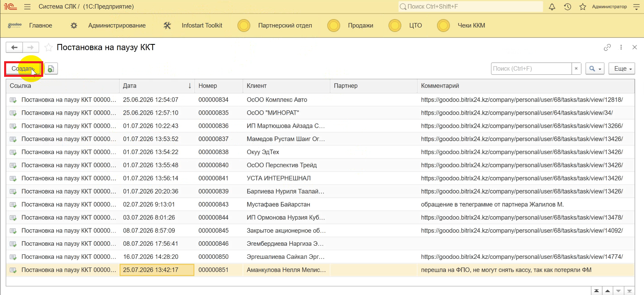Open notifications bell icon
This screenshot has width=644, height=295.
point(552,7)
